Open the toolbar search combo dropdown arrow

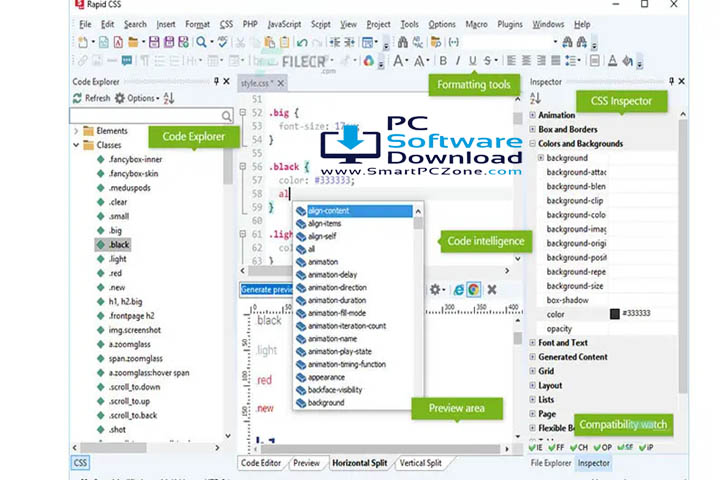[x=555, y=42]
